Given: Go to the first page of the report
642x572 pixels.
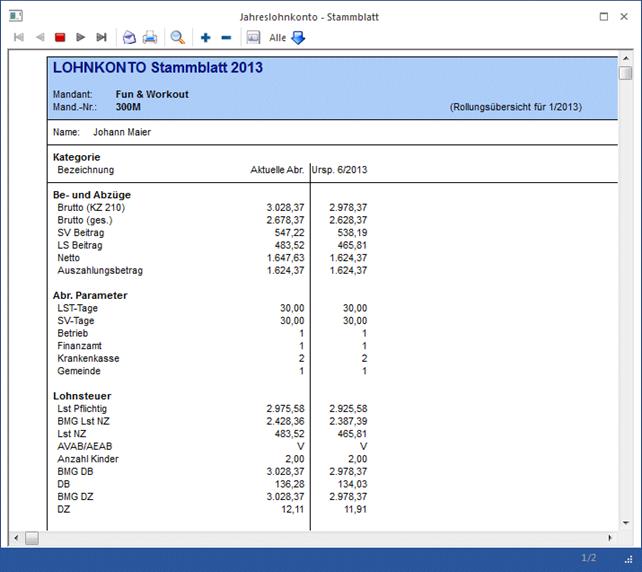Looking at the screenshot, I should (18, 38).
